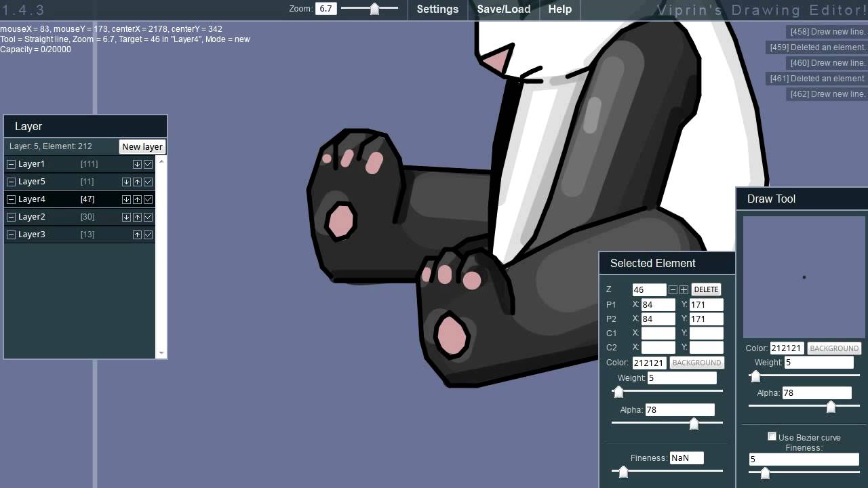Viewport: 868px width, 488px height.
Task: Click the DELETE button for selected element
Action: 705,289
